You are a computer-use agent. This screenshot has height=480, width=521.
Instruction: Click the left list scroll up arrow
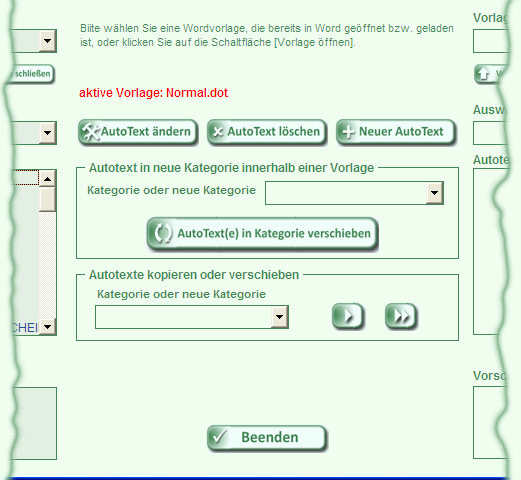coord(47,179)
